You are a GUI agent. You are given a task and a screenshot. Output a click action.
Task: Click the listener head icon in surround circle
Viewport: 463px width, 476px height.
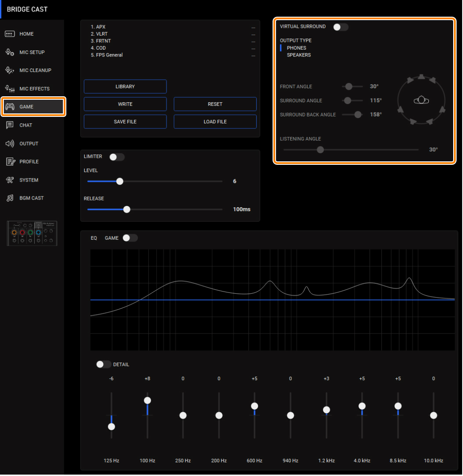(x=421, y=100)
